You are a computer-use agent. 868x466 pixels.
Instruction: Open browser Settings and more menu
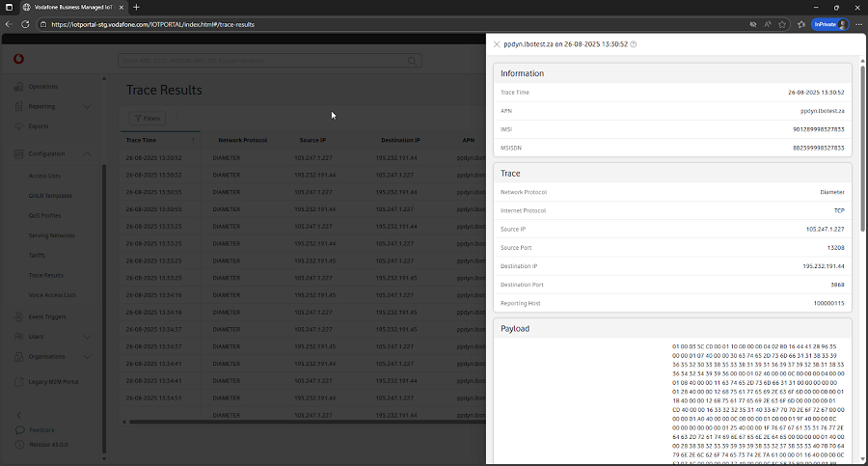tap(858, 24)
